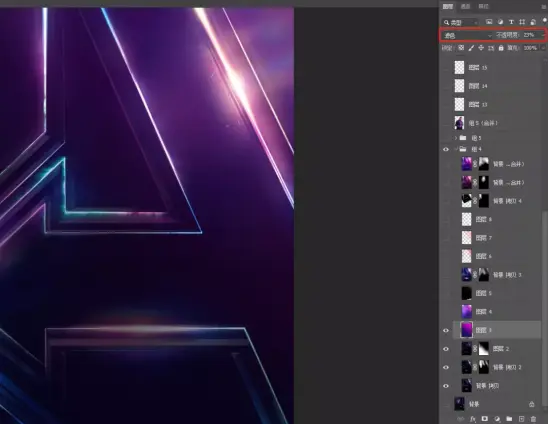Lock artboard nesting icon

pyautogui.click(x=491, y=48)
